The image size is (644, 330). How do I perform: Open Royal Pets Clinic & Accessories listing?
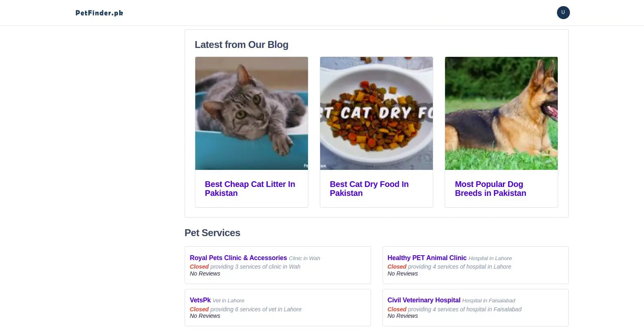tap(238, 258)
